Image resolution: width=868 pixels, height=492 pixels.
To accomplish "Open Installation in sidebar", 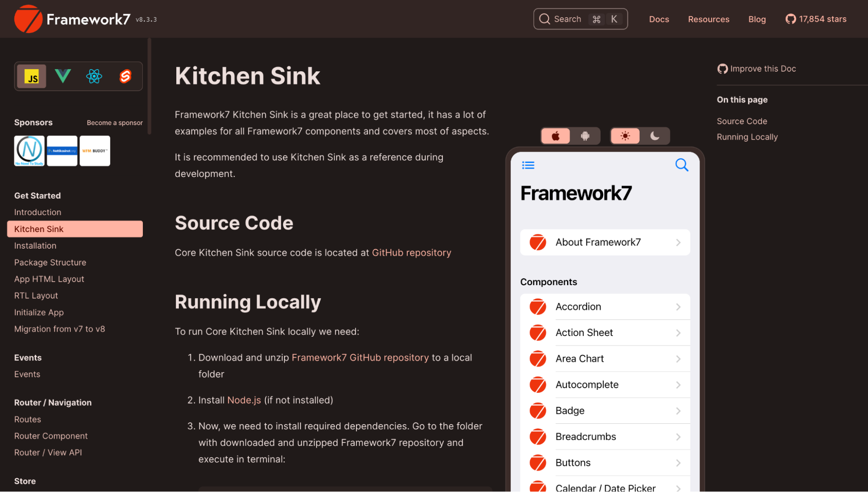I will 35,246.
